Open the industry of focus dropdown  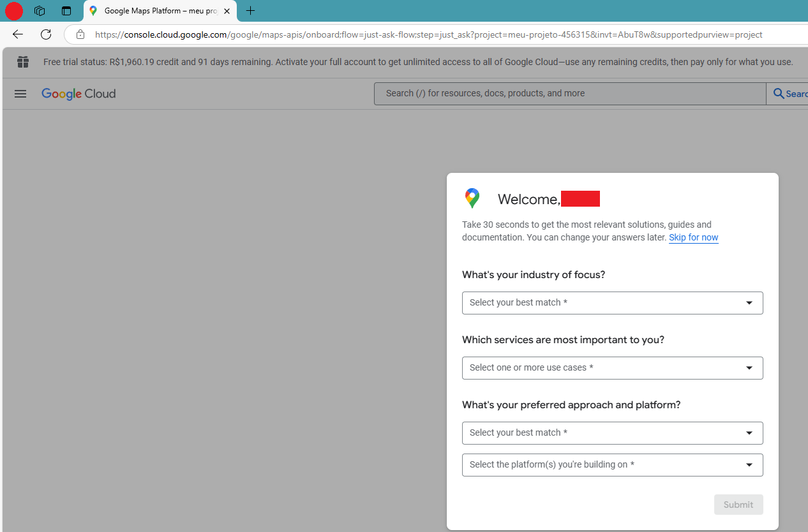point(611,302)
